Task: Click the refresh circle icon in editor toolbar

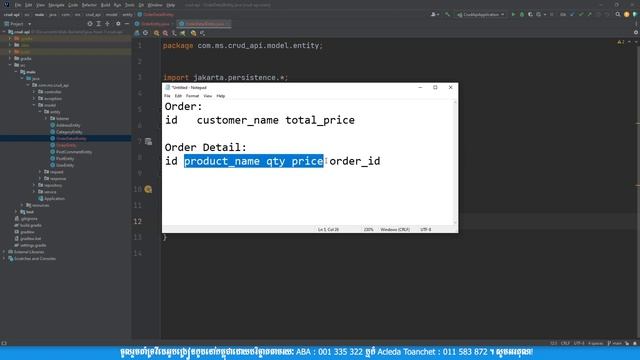Action: click(x=146, y=33)
